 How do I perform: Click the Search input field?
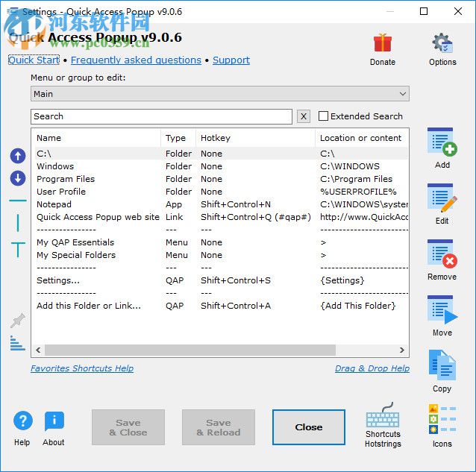161,116
